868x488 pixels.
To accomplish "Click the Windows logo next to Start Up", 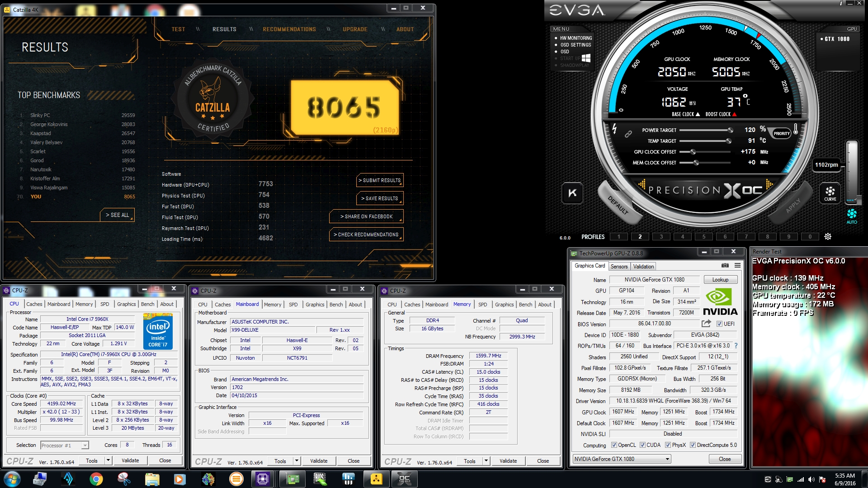I will [x=586, y=58].
